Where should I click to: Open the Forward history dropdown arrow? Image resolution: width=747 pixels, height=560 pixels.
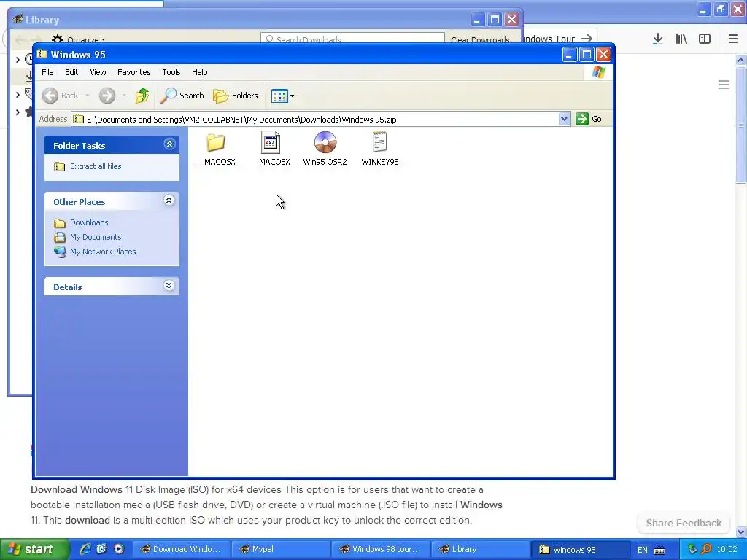(x=124, y=96)
